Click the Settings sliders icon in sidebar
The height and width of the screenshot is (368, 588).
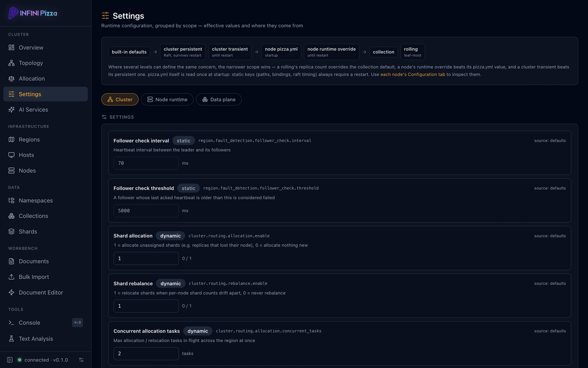tap(11, 94)
